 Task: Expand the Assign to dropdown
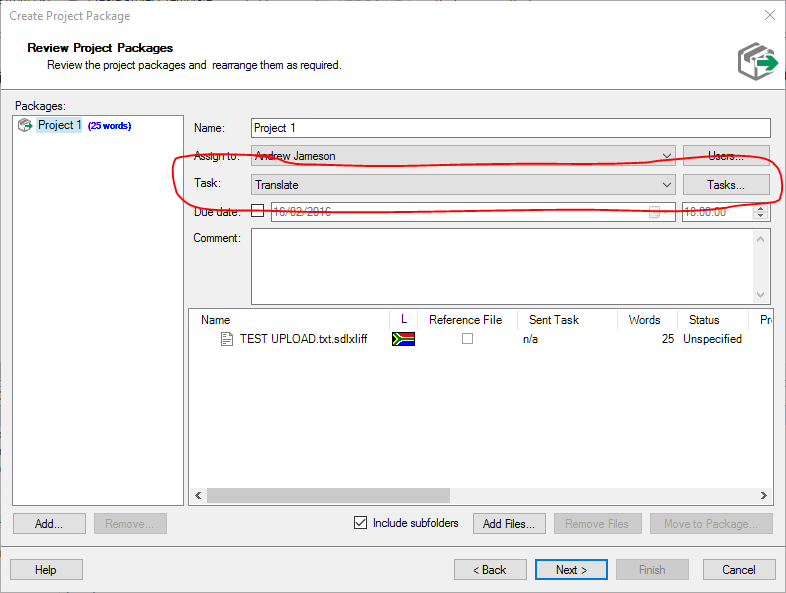(667, 156)
